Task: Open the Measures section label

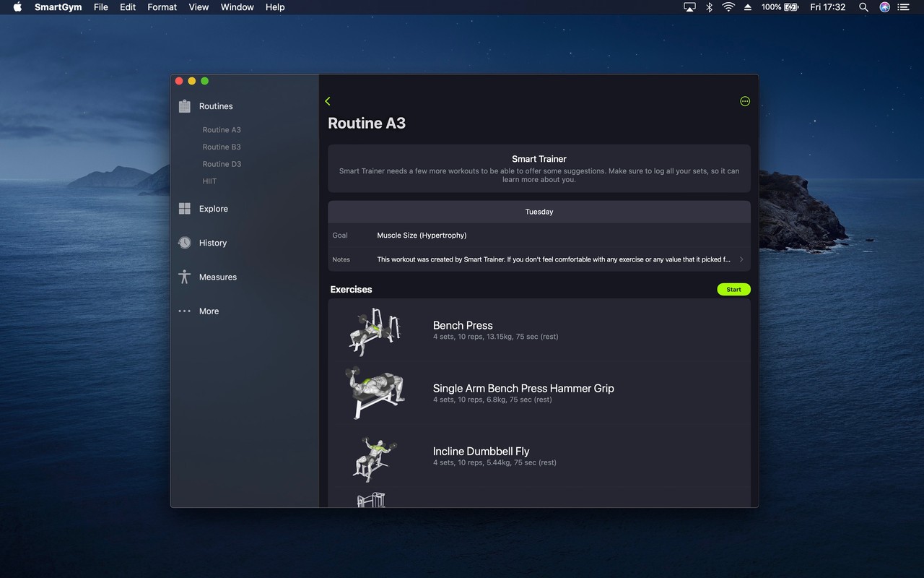Action: pos(218,277)
